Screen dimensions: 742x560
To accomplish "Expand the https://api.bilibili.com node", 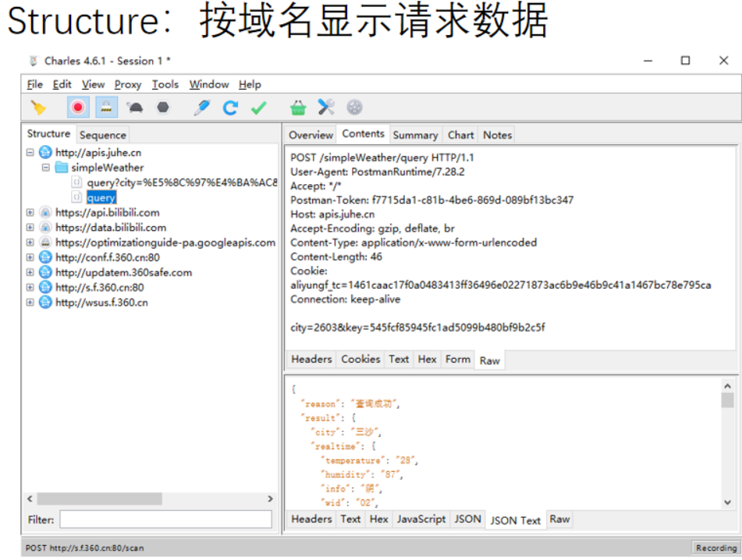I will [x=30, y=212].
